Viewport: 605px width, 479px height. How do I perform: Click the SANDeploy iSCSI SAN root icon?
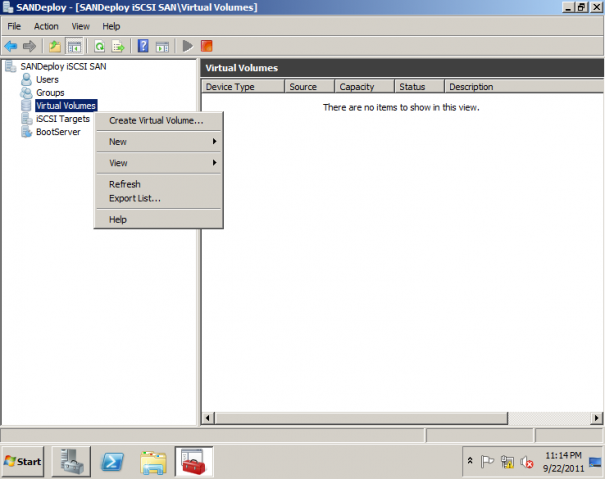[10, 66]
